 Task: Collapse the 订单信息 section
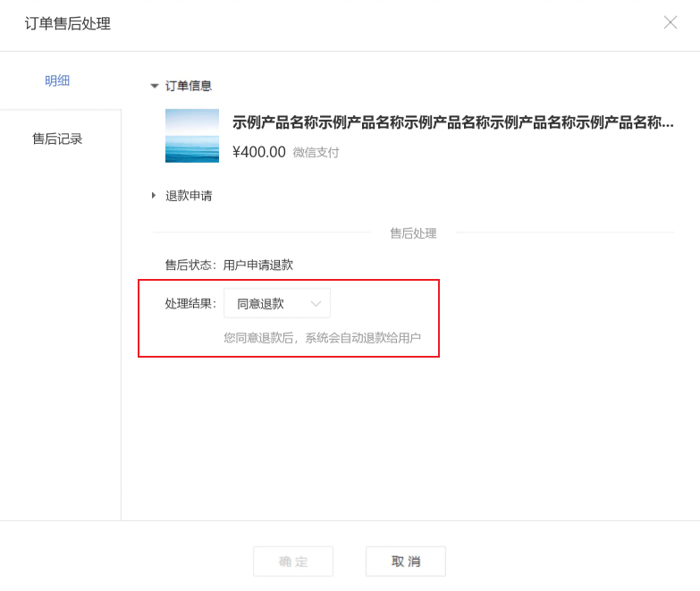point(155,86)
